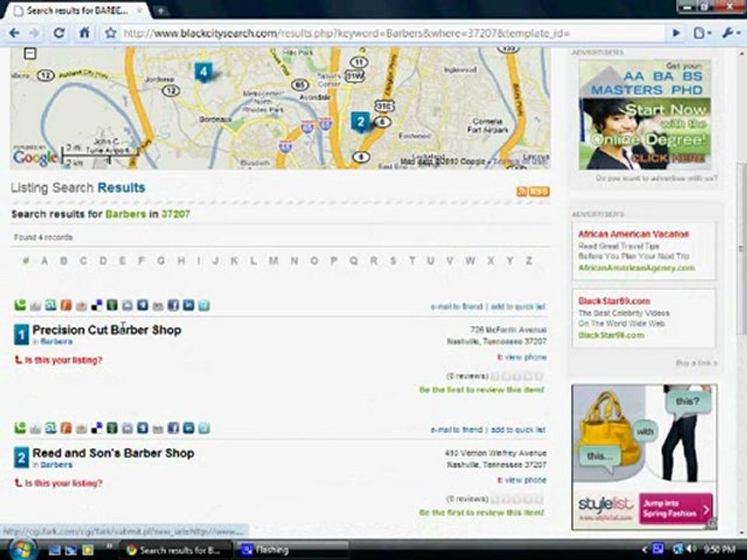Filter results by the # symbol
This screenshot has width=747, height=560.
[x=26, y=261]
